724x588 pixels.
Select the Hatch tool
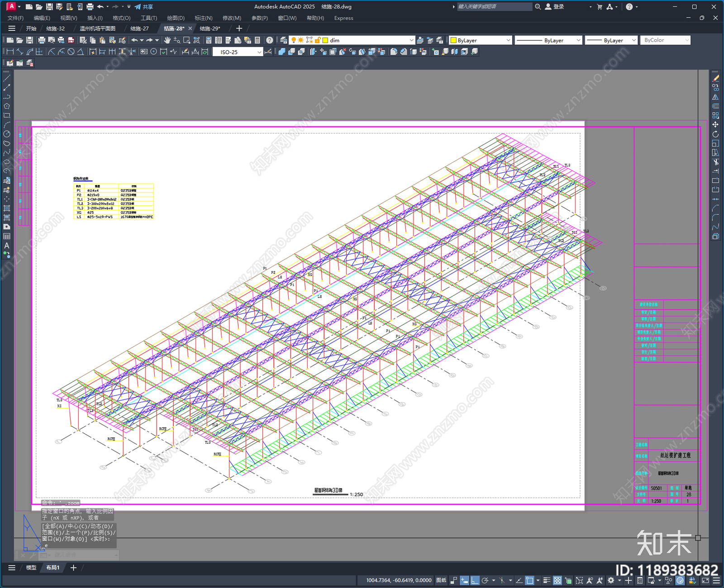tap(7, 209)
